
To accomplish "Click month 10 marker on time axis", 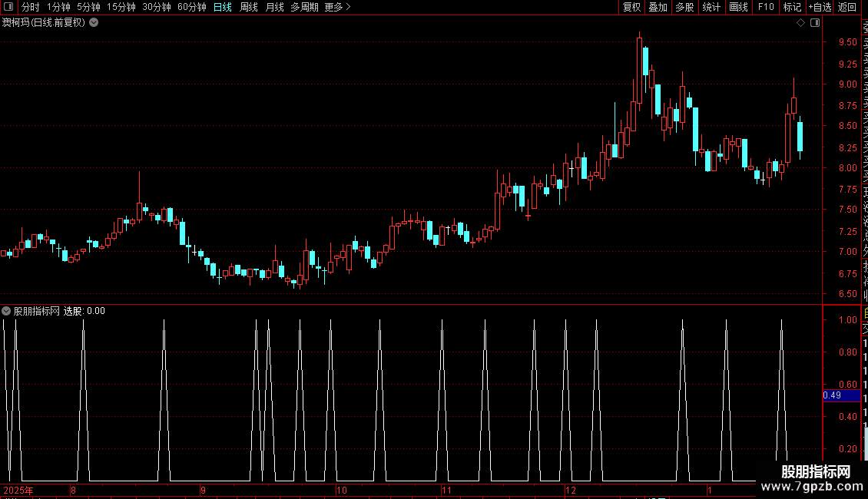I will coord(342,490).
